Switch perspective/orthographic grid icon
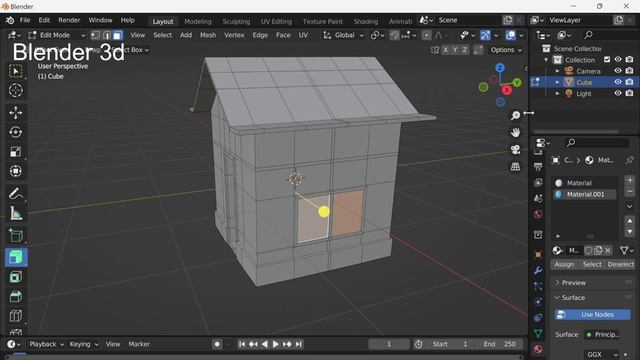640x360 pixels. pyautogui.click(x=516, y=167)
